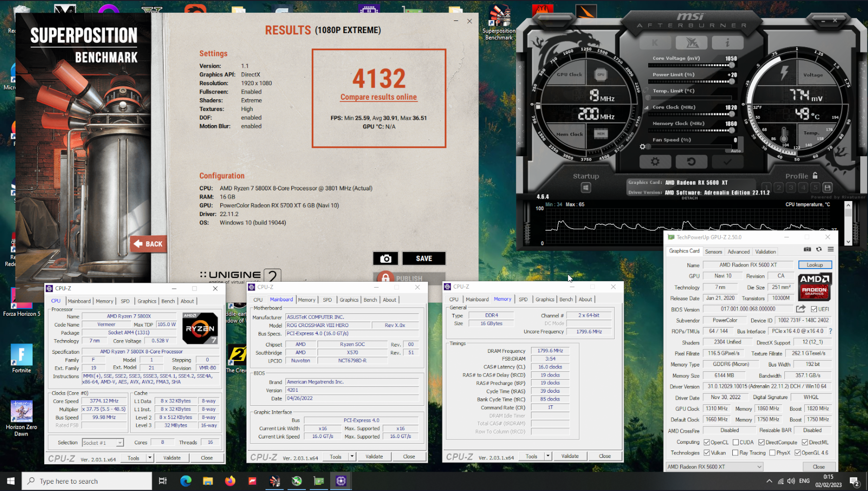Select Bench tab in CPU-Z CPU window
Viewport: 868px width, 491px height.
tap(168, 301)
